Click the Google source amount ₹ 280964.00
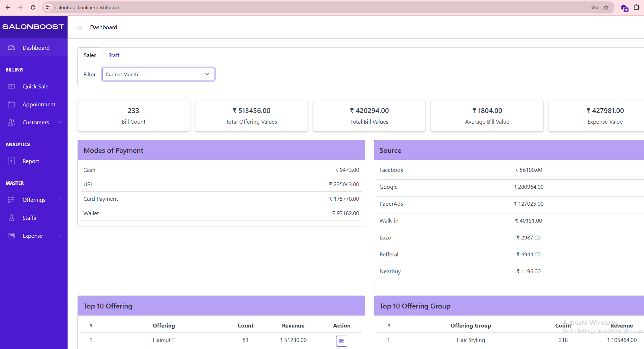Image resolution: width=644 pixels, height=349 pixels. pos(528,187)
